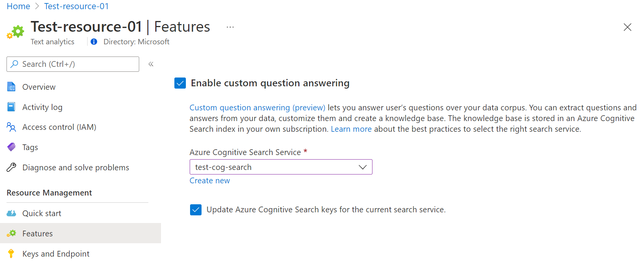Click the Custom question answering (preview) link
The image size is (644, 265).
pos(257,108)
